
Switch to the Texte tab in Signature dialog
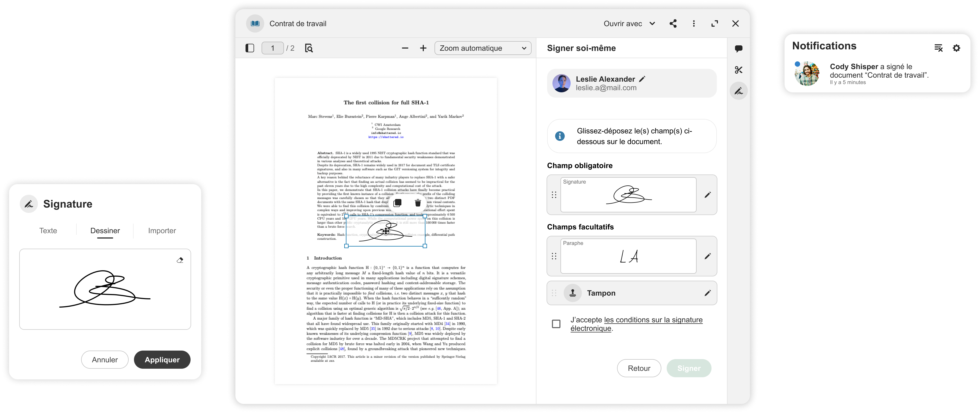pyautogui.click(x=48, y=231)
